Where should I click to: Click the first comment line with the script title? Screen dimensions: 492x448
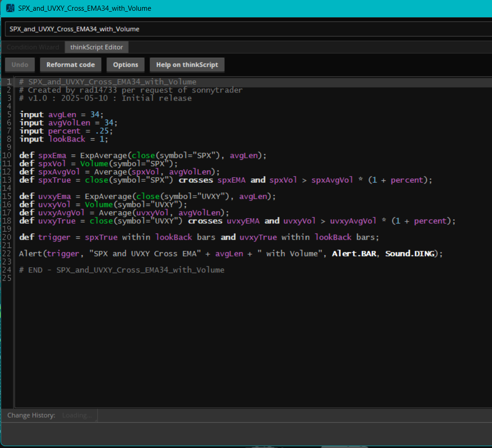click(x=108, y=82)
